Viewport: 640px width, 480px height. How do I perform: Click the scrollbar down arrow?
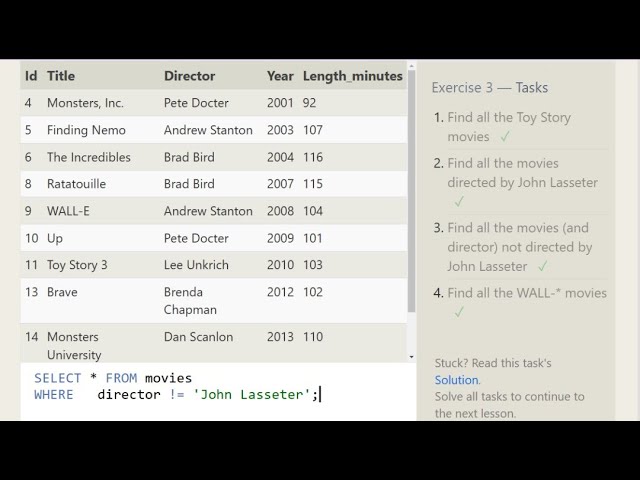click(x=411, y=357)
